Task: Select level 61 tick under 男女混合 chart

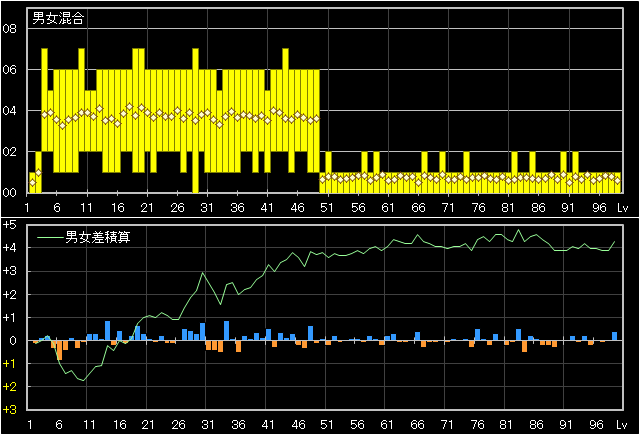Action: click(387, 208)
